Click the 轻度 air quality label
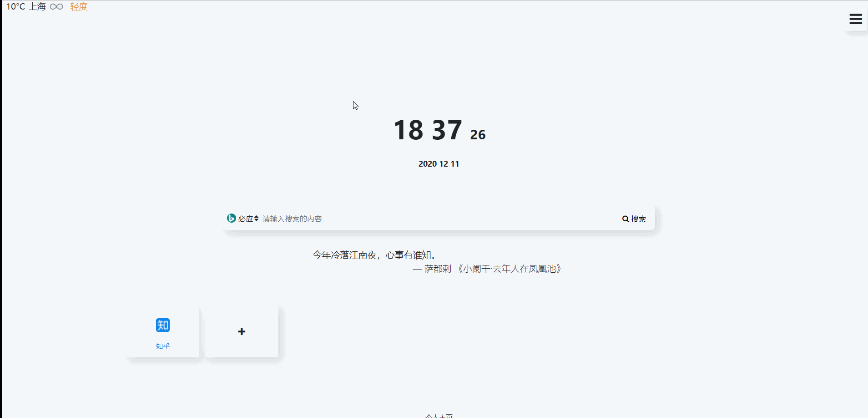The image size is (868, 418). coord(79,7)
